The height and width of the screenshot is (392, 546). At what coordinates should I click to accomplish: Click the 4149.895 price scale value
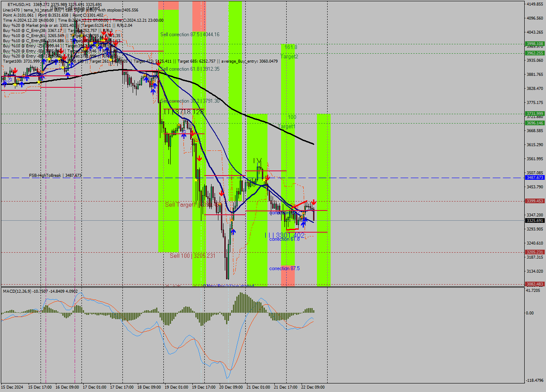coord(534,4)
